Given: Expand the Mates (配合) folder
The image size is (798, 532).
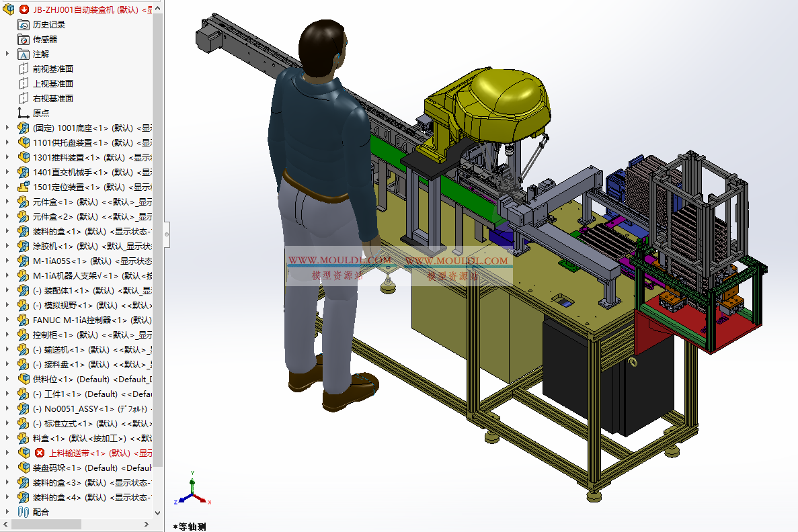Looking at the screenshot, I should 7,512.
